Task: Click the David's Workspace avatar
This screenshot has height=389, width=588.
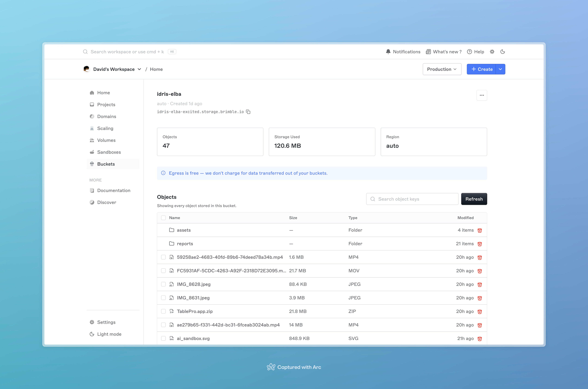Action: point(86,69)
